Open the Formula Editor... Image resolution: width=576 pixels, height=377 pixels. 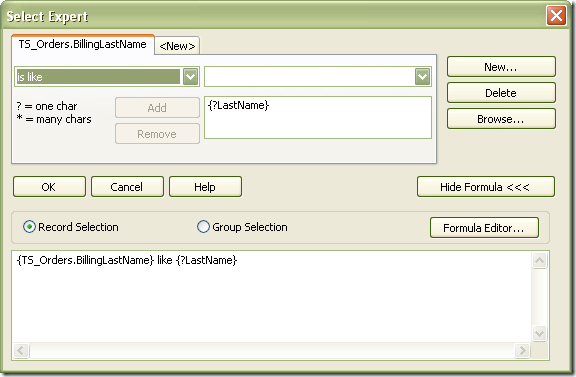(x=484, y=227)
